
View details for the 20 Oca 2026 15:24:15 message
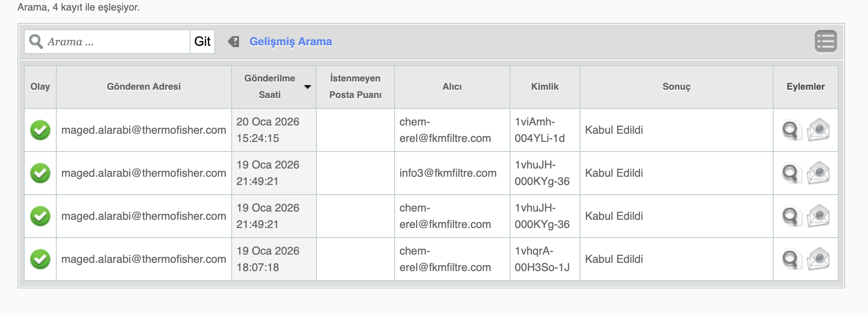[791, 130]
